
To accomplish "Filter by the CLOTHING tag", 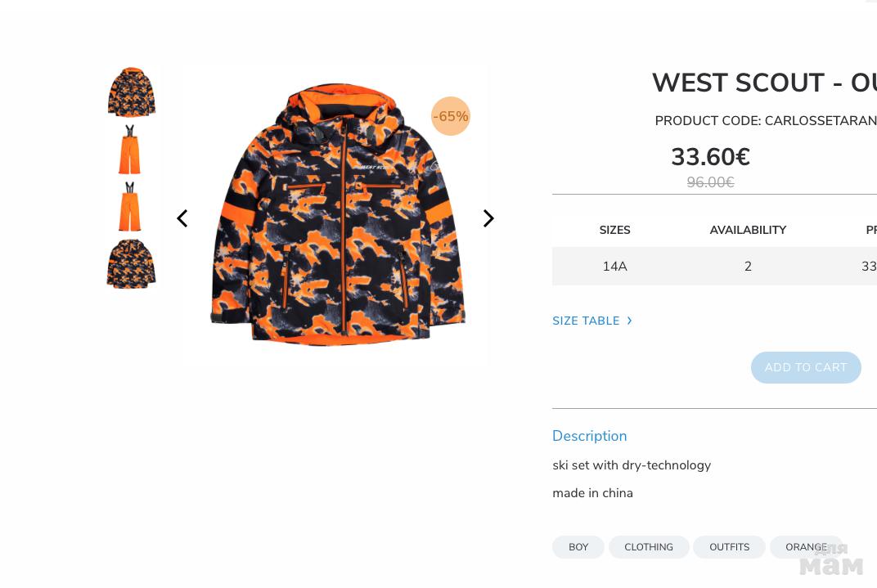I will pyautogui.click(x=649, y=547).
